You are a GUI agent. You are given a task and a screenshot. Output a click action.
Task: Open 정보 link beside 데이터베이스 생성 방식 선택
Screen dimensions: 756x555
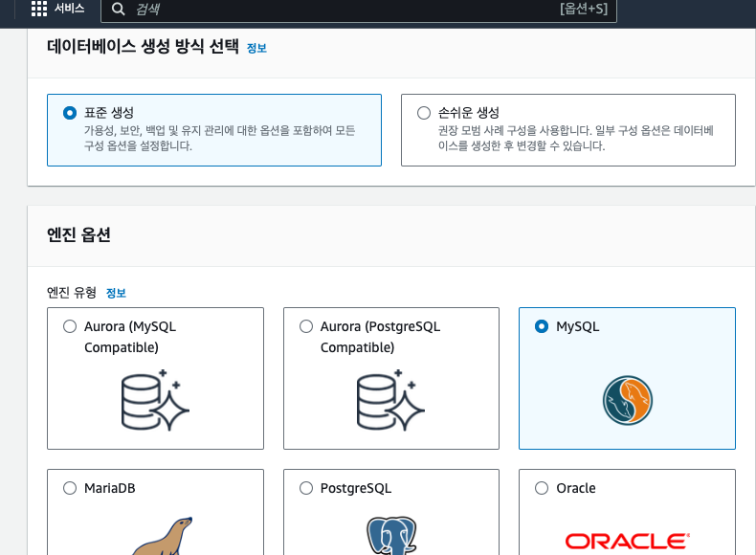(256, 48)
